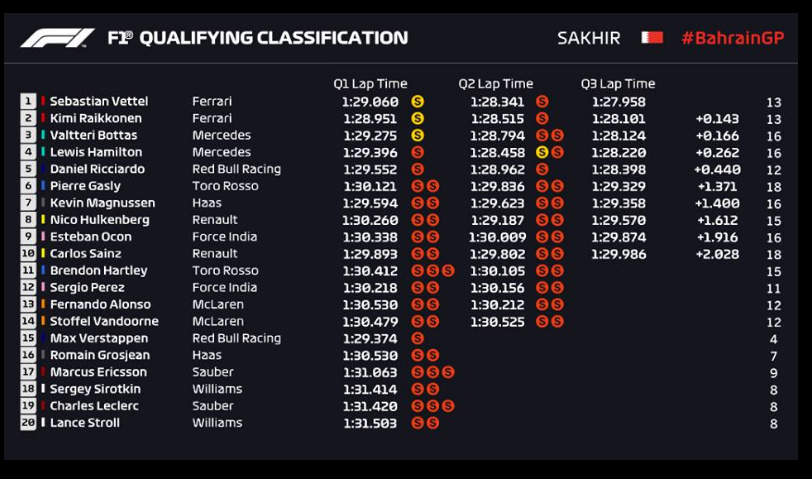Click Bottas's yellow Q1 tyre icon
This screenshot has height=479, width=812.
click(417, 136)
